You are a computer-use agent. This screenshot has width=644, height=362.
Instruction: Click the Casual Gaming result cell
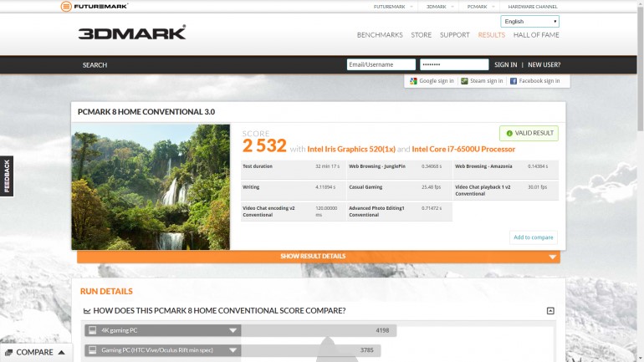399,191
